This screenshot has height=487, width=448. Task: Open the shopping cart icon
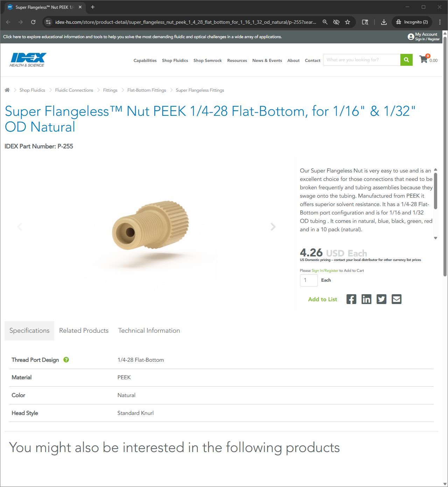pyautogui.click(x=423, y=59)
